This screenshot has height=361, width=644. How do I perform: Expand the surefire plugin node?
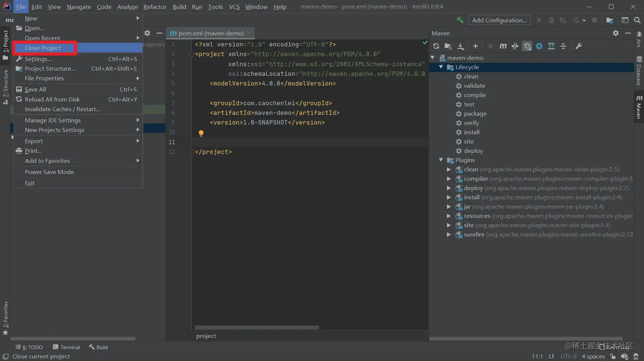(x=449, y=235)
